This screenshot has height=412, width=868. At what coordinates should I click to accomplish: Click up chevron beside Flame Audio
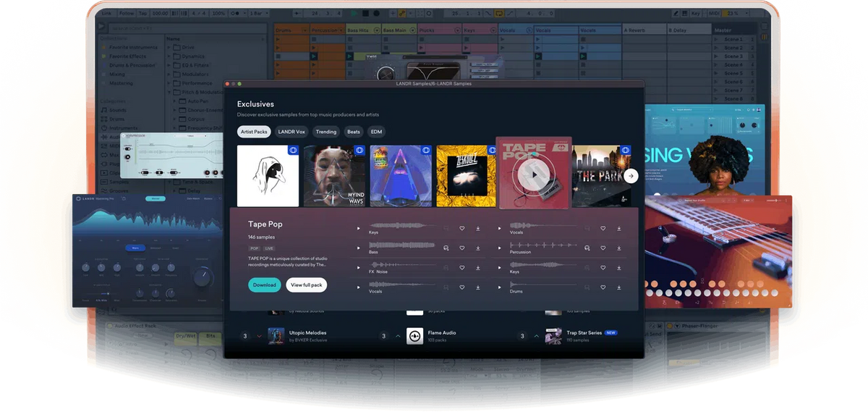398,336
